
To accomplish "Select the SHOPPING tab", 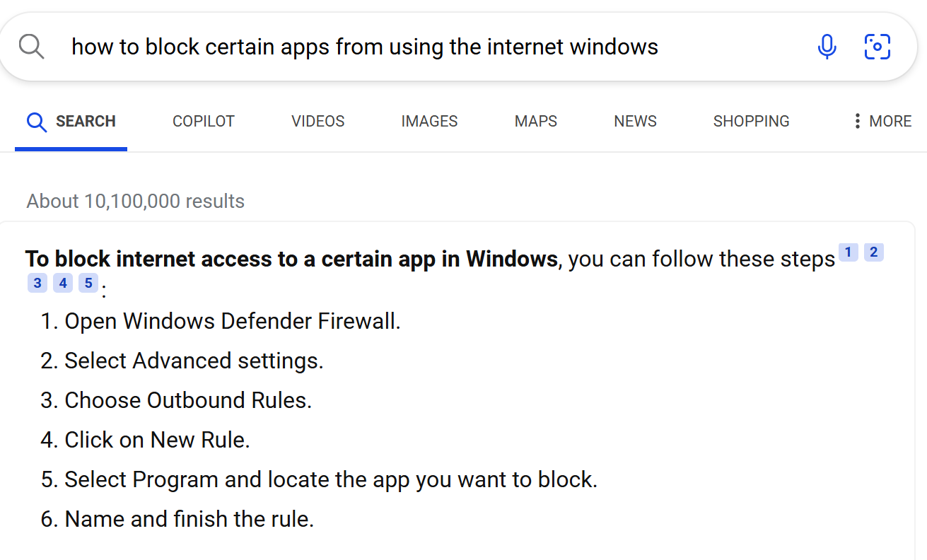I will 751,122.
